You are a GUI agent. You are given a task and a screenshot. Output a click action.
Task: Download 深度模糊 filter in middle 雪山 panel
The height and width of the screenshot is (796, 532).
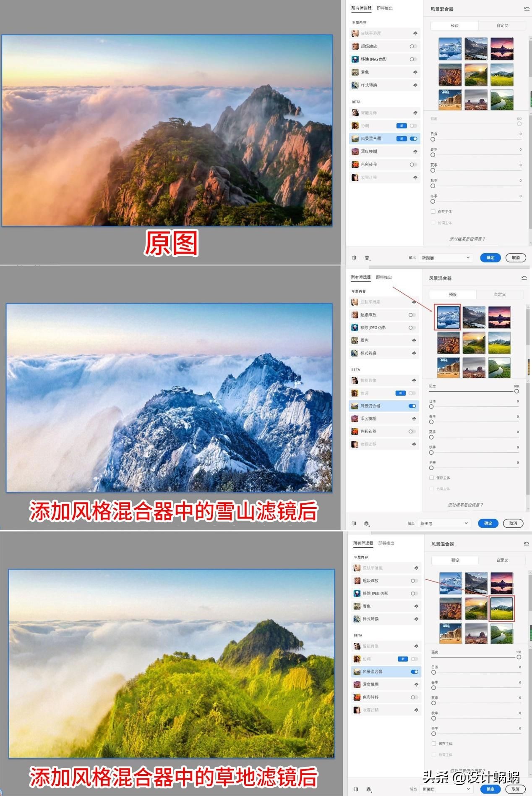pyautogui.click(x=414, y=419)
